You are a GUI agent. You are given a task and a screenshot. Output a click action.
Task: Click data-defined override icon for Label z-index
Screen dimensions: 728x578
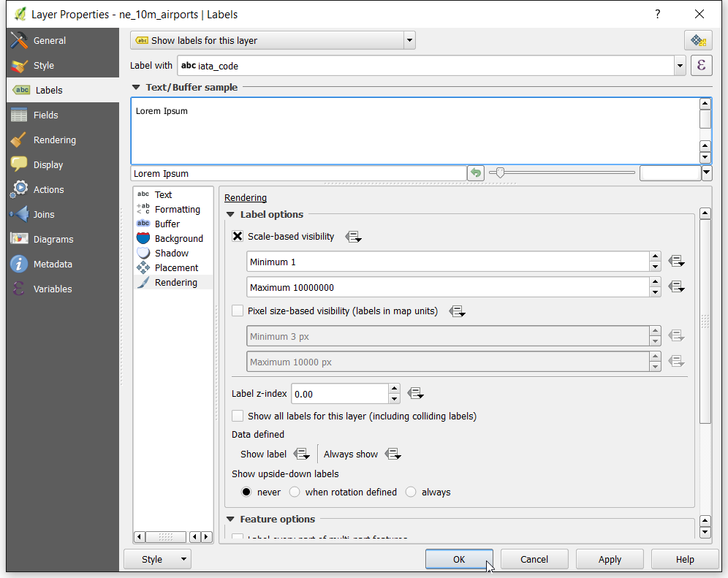coord(416,394)
